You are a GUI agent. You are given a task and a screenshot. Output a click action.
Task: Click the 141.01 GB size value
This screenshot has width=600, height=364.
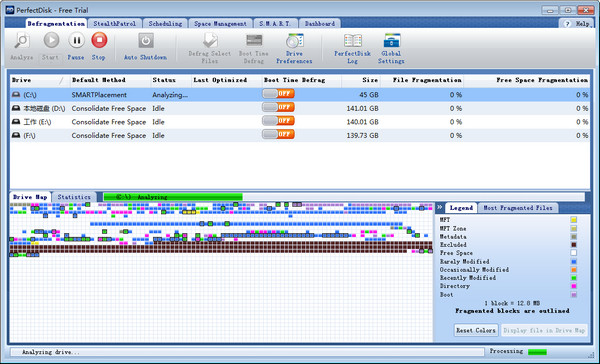(x=362, y=108)
